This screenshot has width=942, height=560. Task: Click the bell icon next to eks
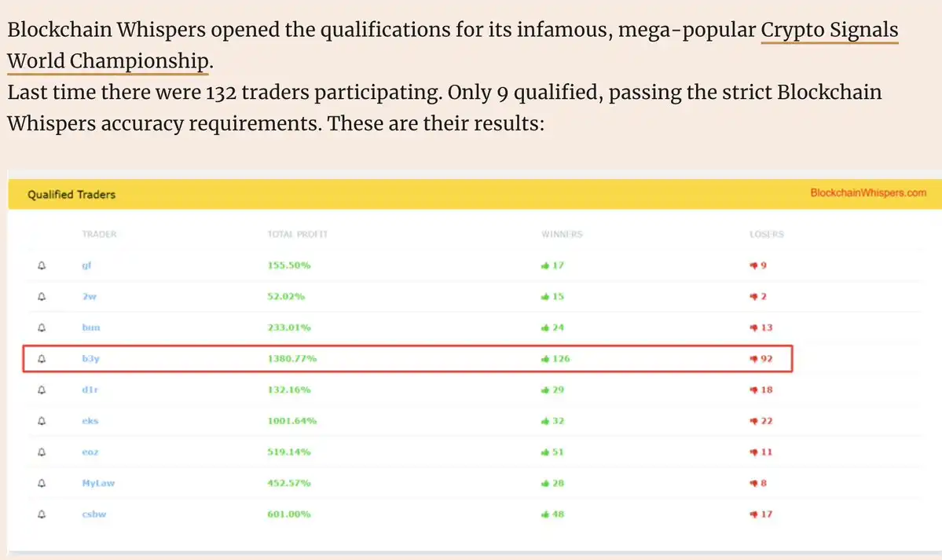pos(42,421)
